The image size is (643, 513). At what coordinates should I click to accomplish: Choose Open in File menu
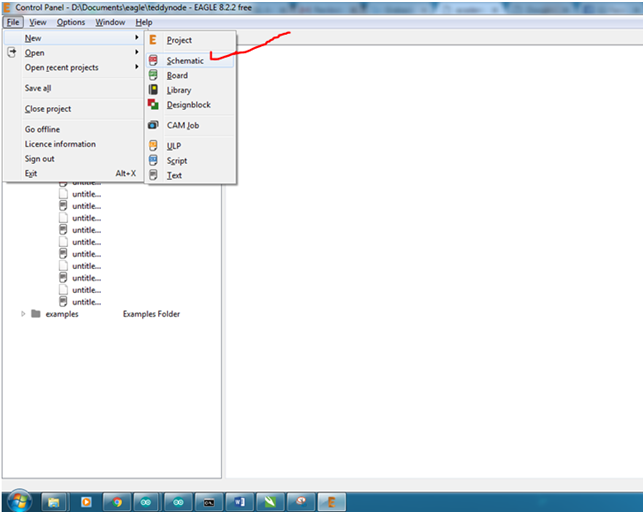[x=74, y=52]
